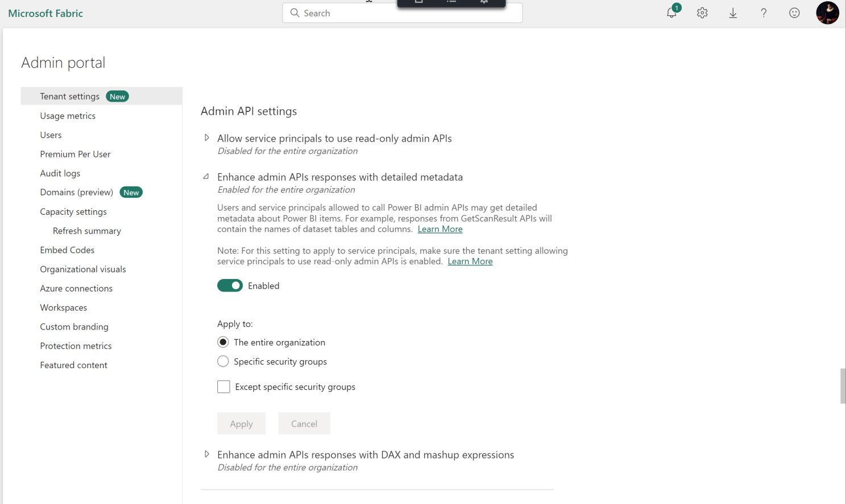Go to Organizational visuals
The height and width of the screenshot is (504, 846).
pyautogui.click(x=83, y=269)
